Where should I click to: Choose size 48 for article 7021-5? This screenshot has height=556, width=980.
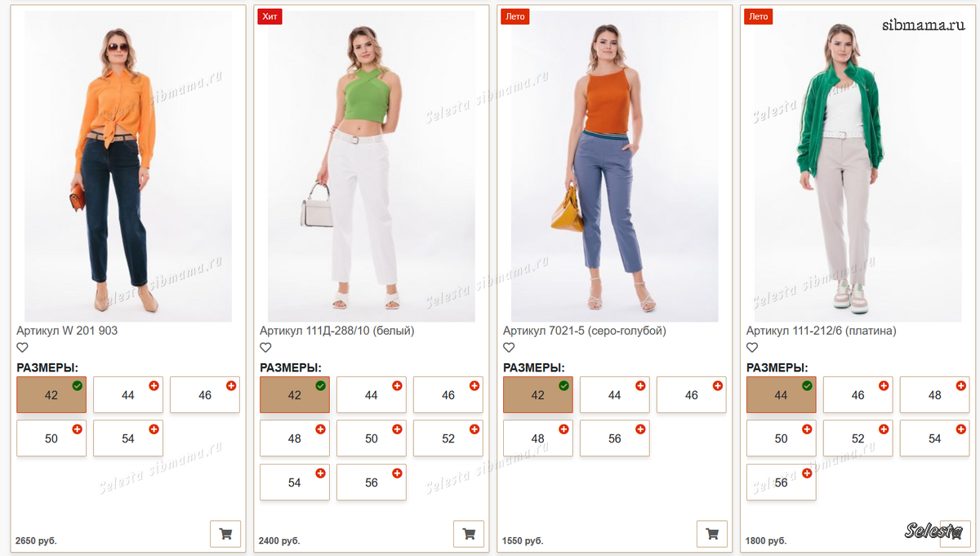tap(537, 438)
